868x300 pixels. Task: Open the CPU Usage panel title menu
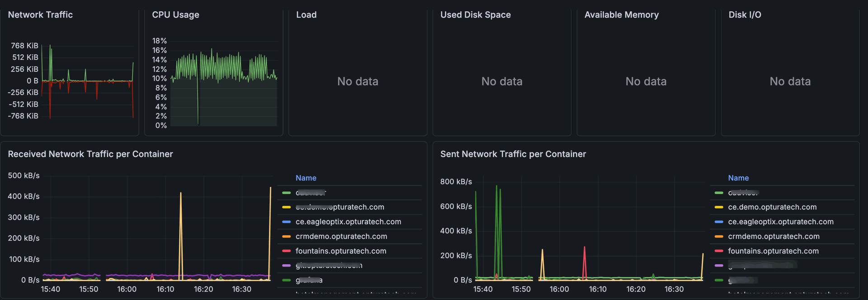click(175, 15)
